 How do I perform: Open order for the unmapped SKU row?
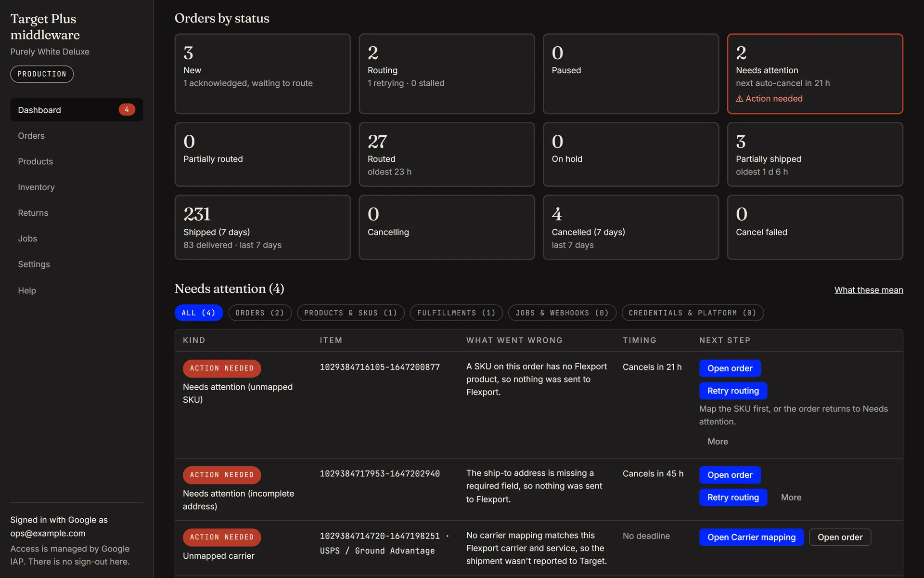[730, 368]
